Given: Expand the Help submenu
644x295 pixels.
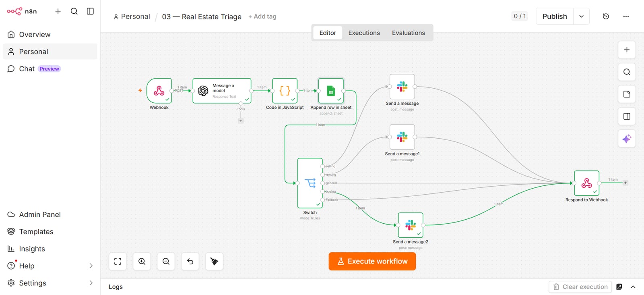Looking at the screenshot, I should [91, 266].
